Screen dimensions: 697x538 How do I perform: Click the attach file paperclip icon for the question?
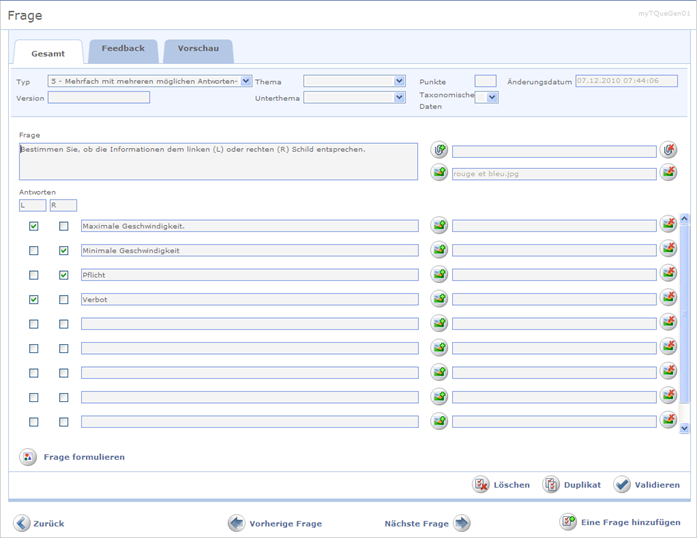(x=439, y=150)
